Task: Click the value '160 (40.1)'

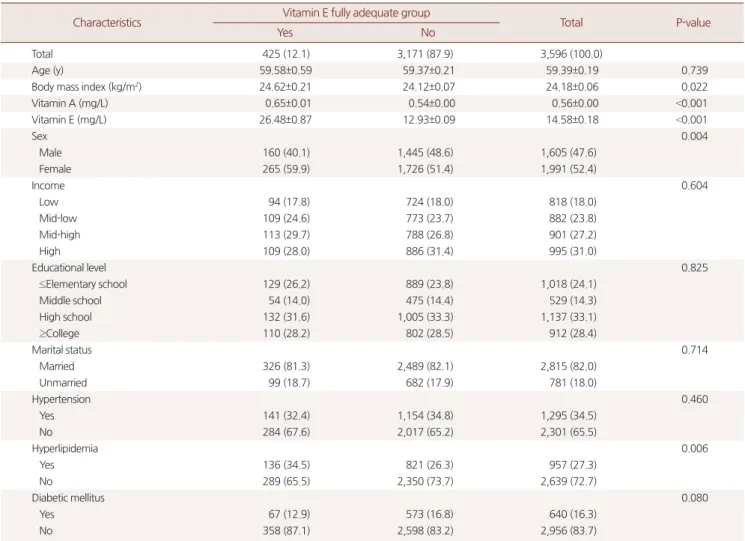Action: [x=286, y=152]
